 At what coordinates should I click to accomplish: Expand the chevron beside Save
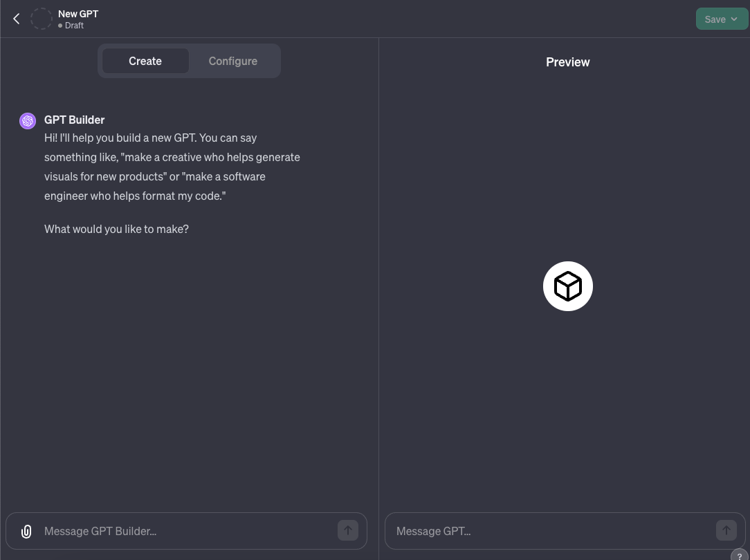(734, 19)
